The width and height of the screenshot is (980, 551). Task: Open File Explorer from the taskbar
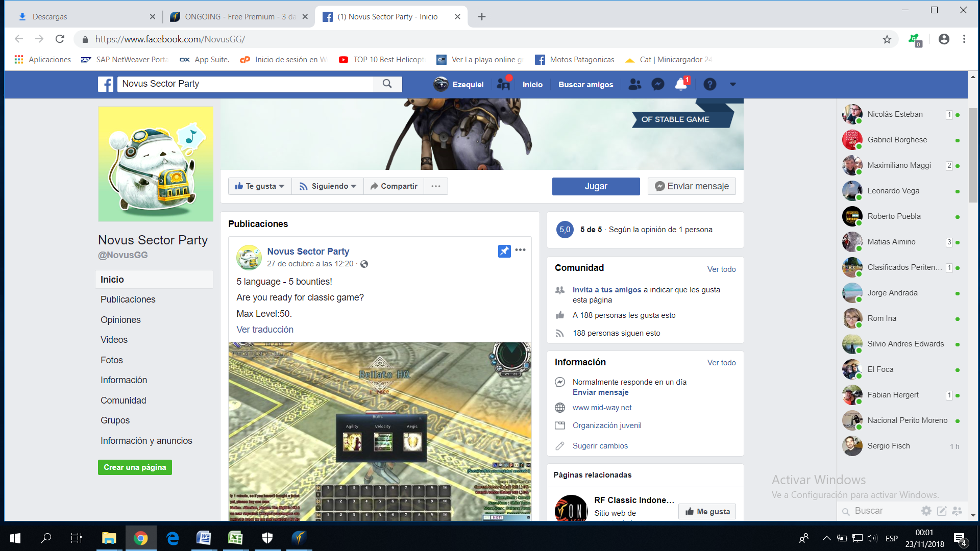109,538
